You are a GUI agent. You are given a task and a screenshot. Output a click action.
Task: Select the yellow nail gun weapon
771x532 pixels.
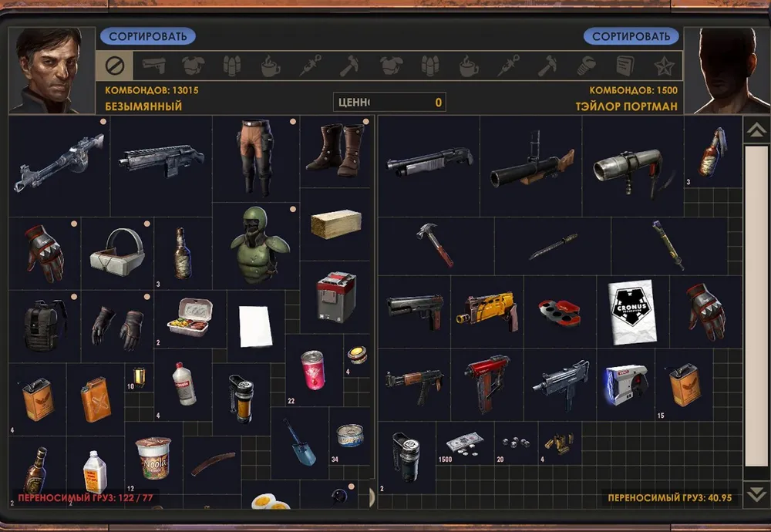click(x=487, y=310)
